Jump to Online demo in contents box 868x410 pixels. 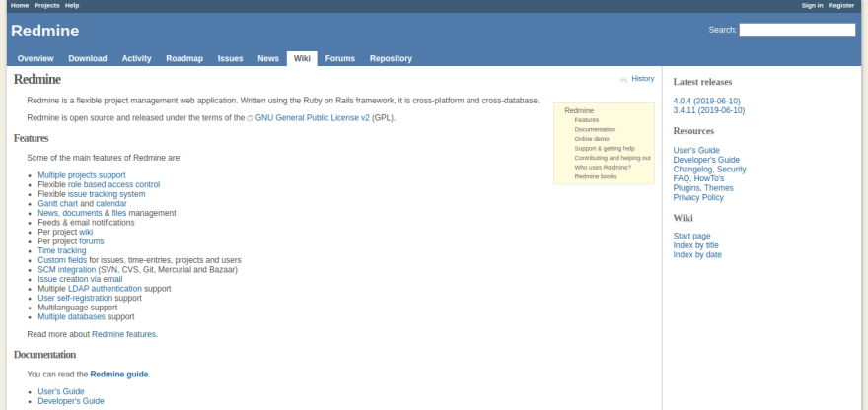[592, 139]
